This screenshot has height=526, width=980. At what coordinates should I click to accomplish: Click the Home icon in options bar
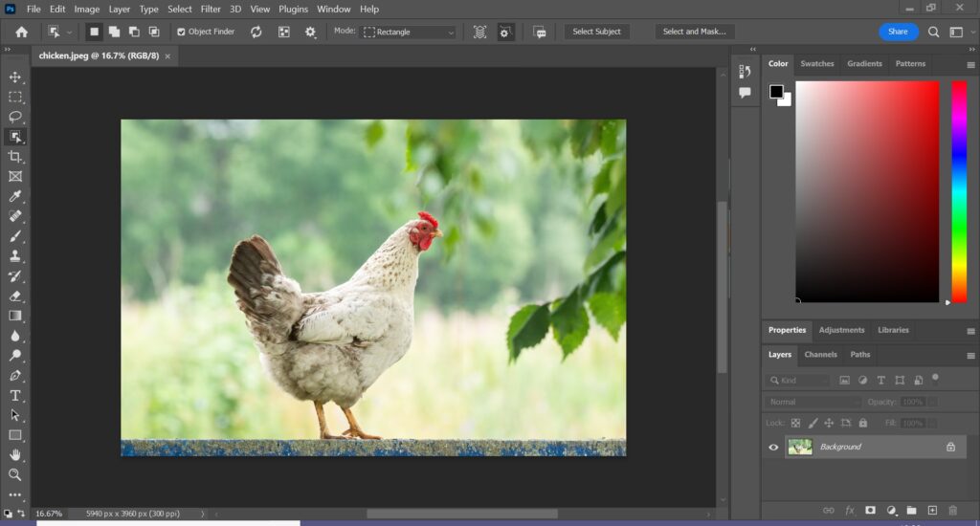[x=21, y=32]
